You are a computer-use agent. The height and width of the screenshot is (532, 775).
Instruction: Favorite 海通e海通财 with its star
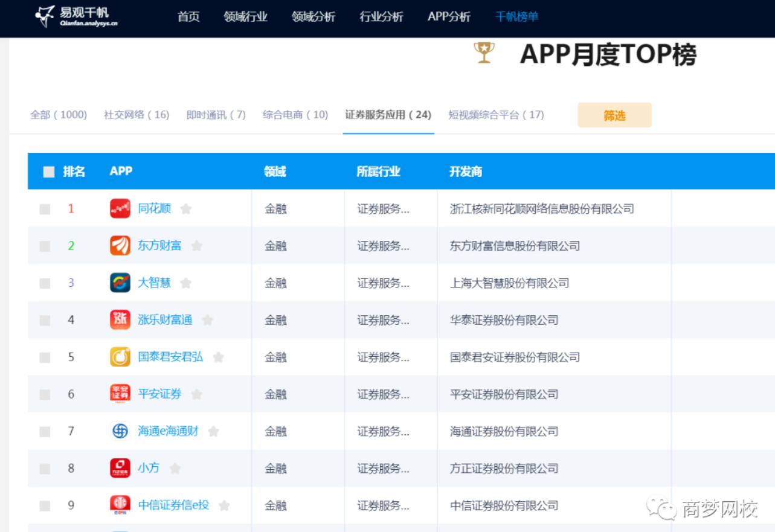pos(213,431)
